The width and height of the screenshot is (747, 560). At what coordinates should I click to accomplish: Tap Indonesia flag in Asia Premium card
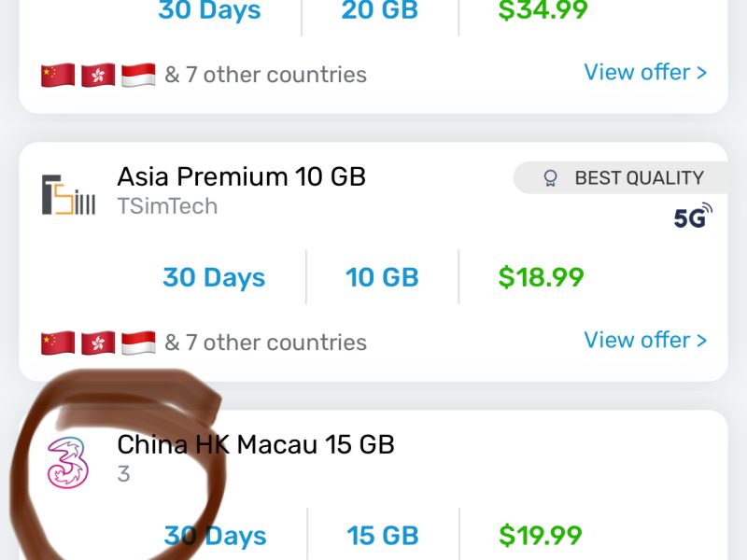[x=138, y=343]
